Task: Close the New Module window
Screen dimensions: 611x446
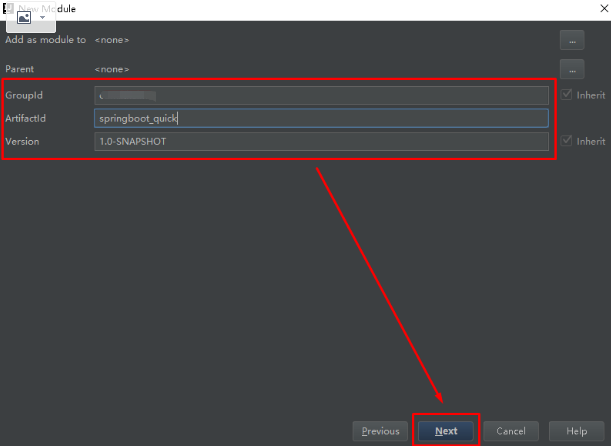Action: 604,9
